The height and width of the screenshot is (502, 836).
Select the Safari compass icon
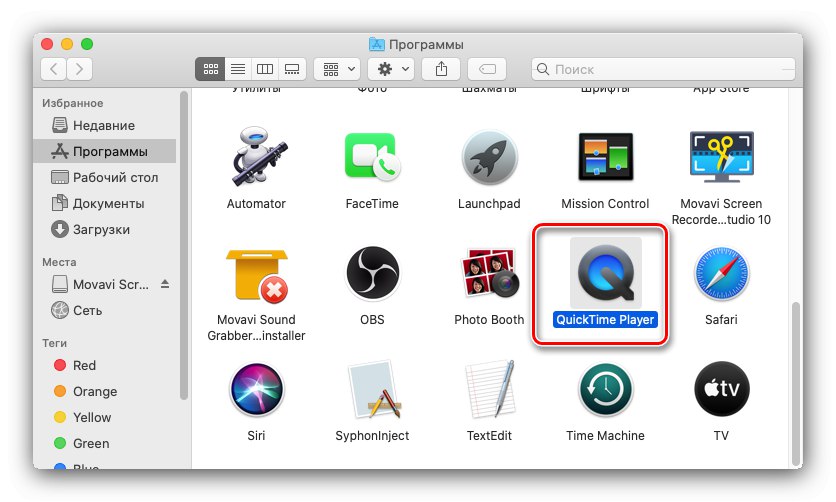[x=721, y=273]
